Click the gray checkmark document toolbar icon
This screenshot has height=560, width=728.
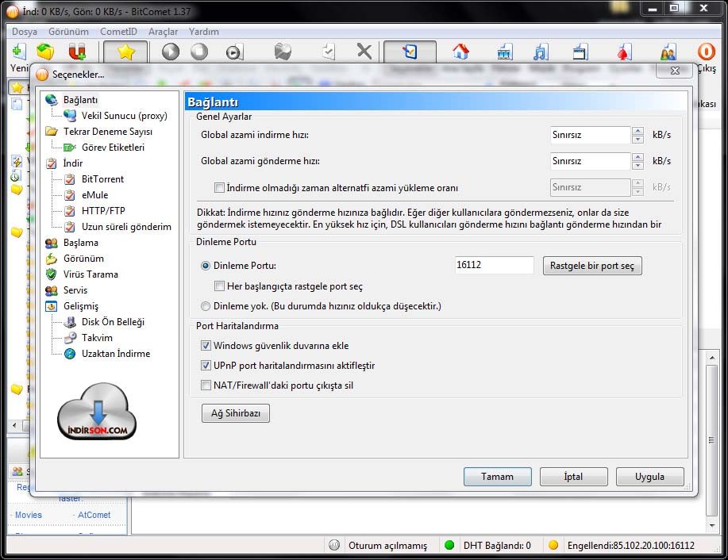click(x=329, y=52)
